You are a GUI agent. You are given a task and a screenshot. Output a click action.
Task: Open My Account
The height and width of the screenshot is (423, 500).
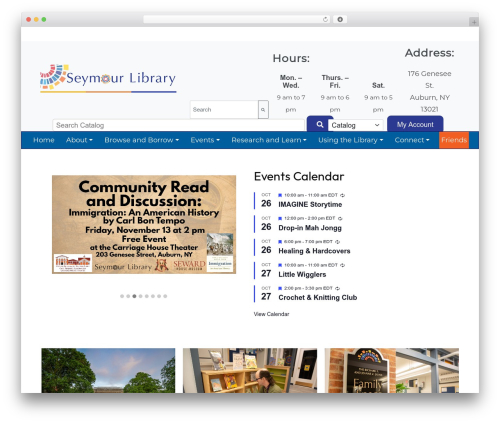click(x=415, y=124)
